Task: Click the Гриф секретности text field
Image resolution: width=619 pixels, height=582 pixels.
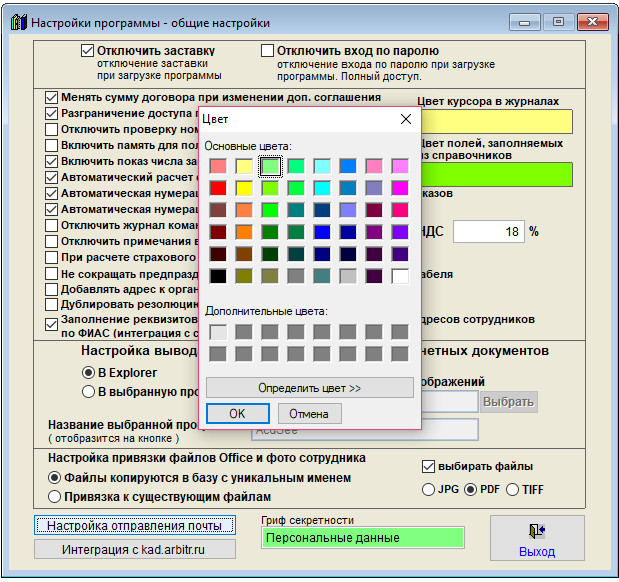Action: coord(363,538)
